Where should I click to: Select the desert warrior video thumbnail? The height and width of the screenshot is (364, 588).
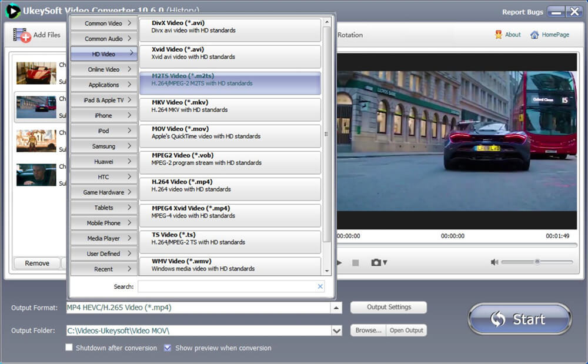[x=36, y=141]
